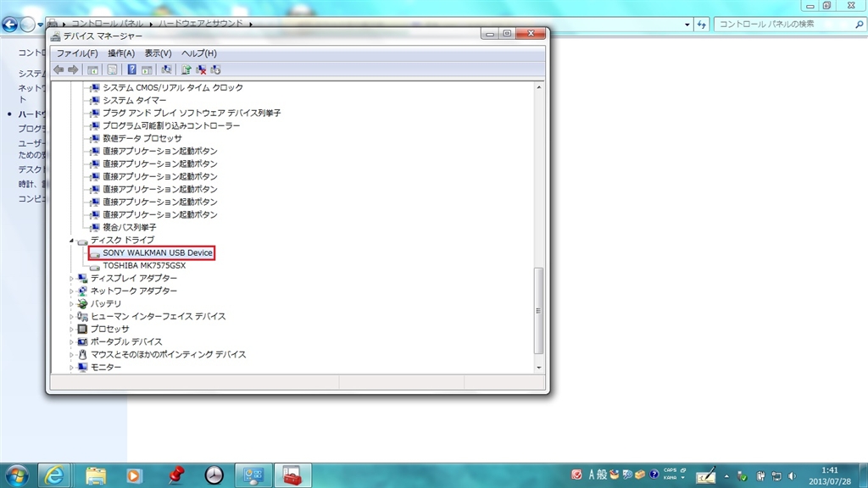
Task: Expand ヒューマン インターフェイス デバイス category
Action: pyautogui.click(x=71, y=317)
